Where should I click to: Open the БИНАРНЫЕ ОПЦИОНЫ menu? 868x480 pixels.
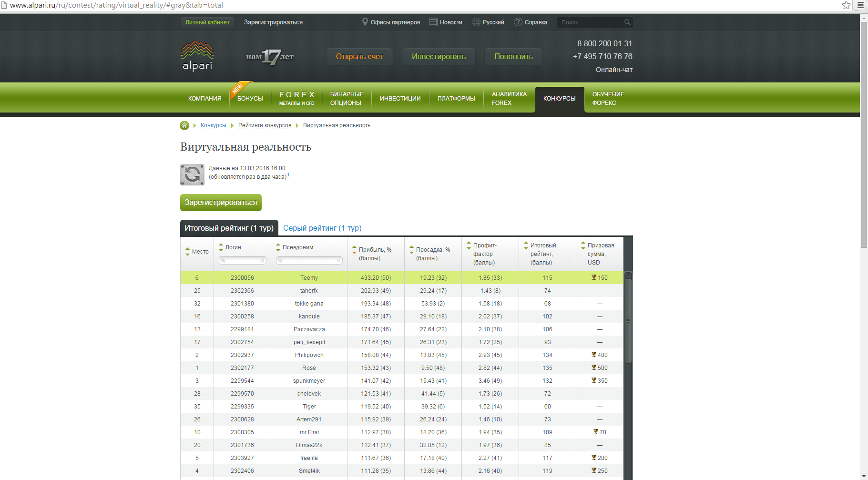(x=347, y=98)
